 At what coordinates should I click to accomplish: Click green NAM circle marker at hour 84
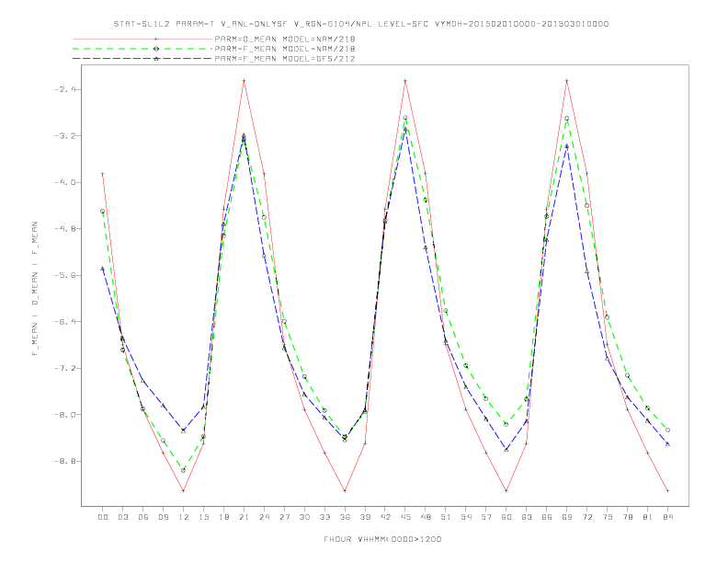[667, 431]
